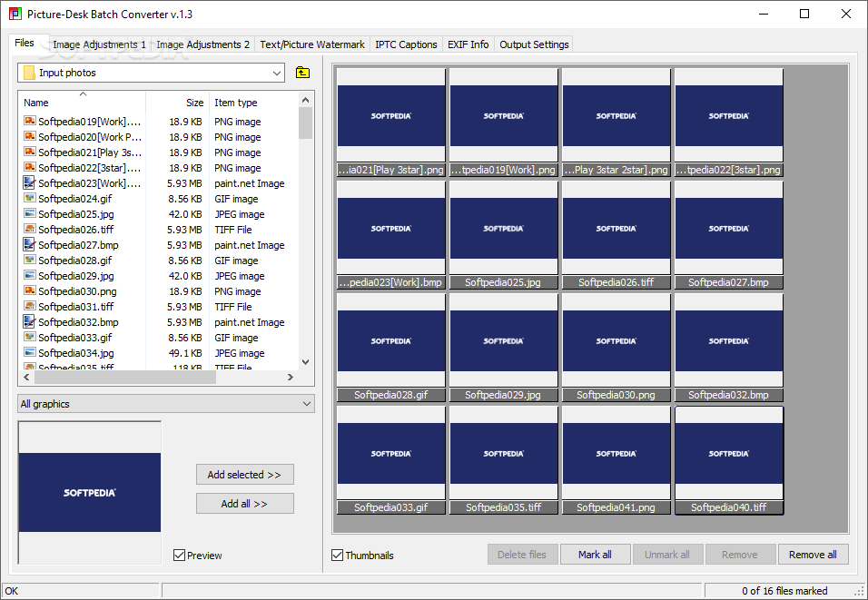Open the Image Adjustments 2 tab
This screenshot has height=600, width=868.
coord(202,44)
